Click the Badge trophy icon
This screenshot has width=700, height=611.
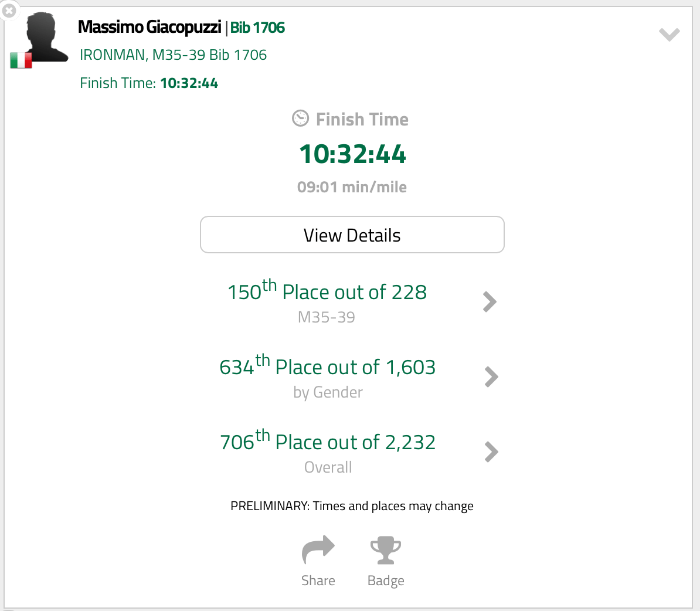tap(386, 550)
